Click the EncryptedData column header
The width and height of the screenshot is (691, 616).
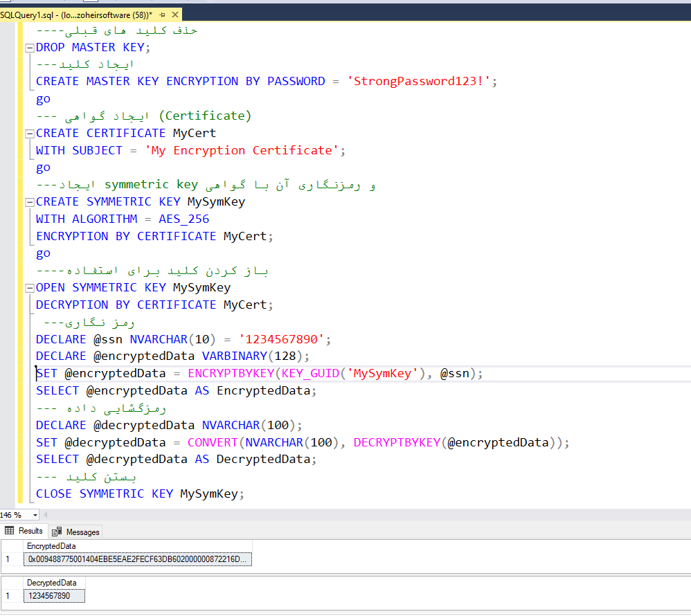(138, 546)
